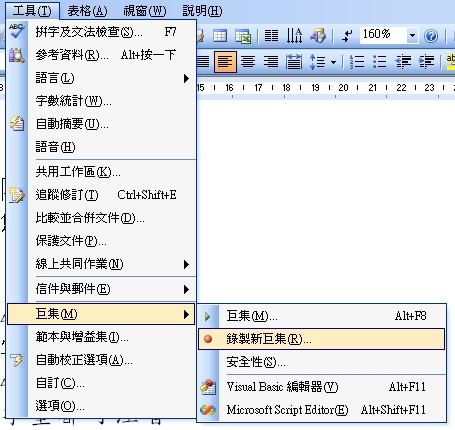The width and height of the screenshot is (455, 430).
Task: Toggle the Align Right button
Action: pos(271,62)
